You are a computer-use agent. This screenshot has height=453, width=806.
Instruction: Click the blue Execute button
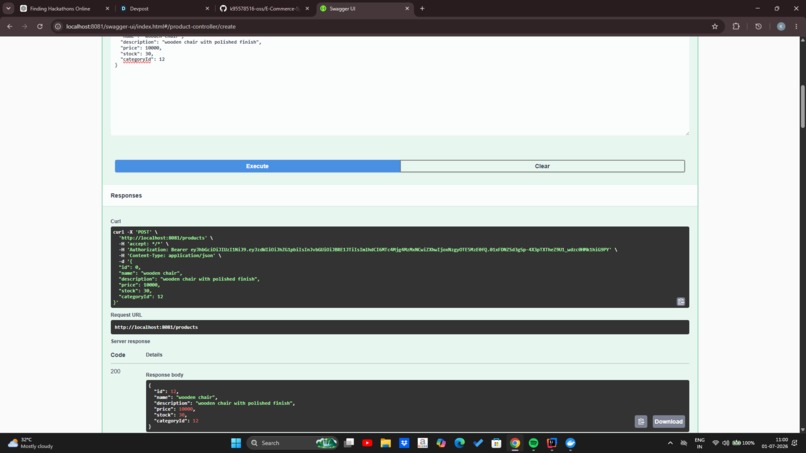pos(258,166)
